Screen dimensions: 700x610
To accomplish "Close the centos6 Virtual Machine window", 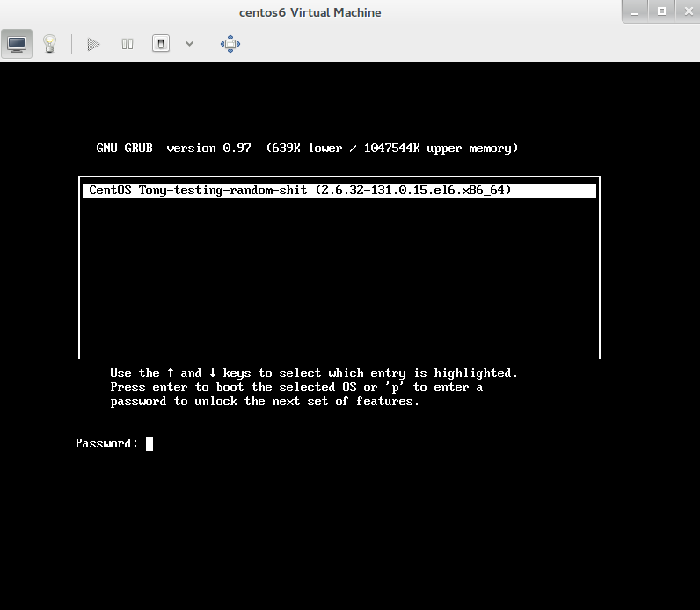I will [684, 11].
